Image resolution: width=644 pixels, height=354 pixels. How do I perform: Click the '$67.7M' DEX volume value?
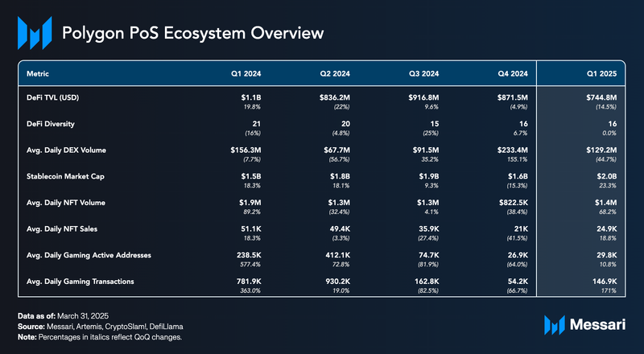coord(336,150)
